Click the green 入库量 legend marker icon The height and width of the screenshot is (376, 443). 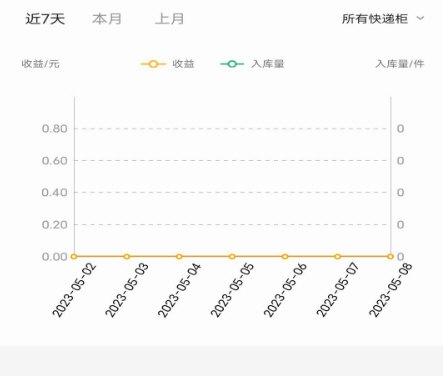coord(232,64)
